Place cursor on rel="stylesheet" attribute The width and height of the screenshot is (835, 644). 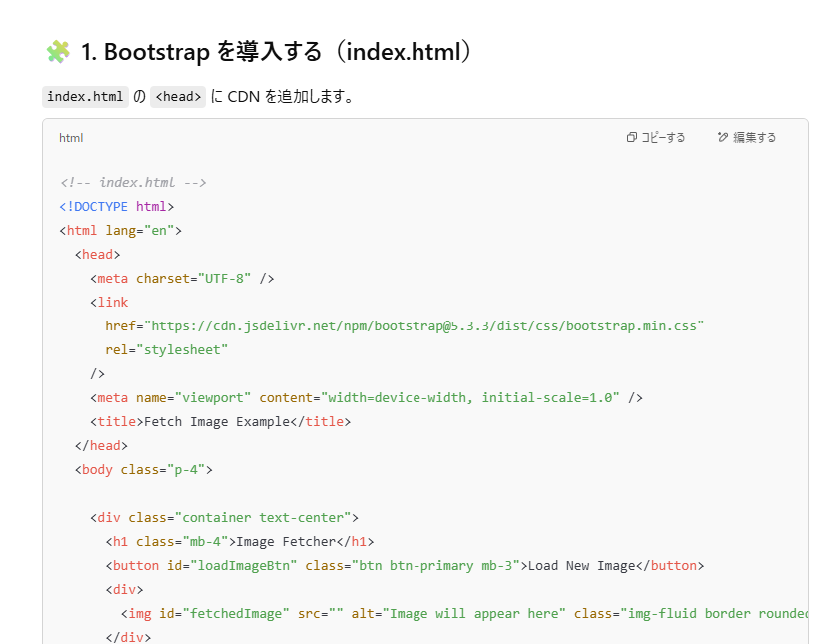click(167, 350)
